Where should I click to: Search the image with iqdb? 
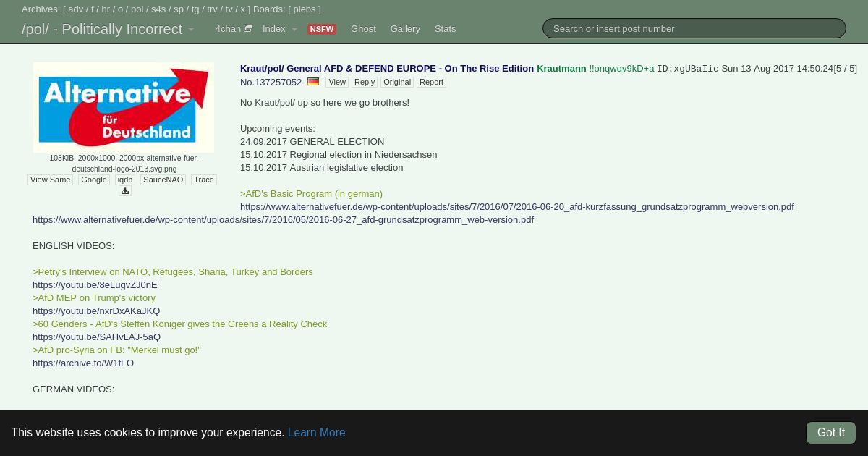pos(125,180)
